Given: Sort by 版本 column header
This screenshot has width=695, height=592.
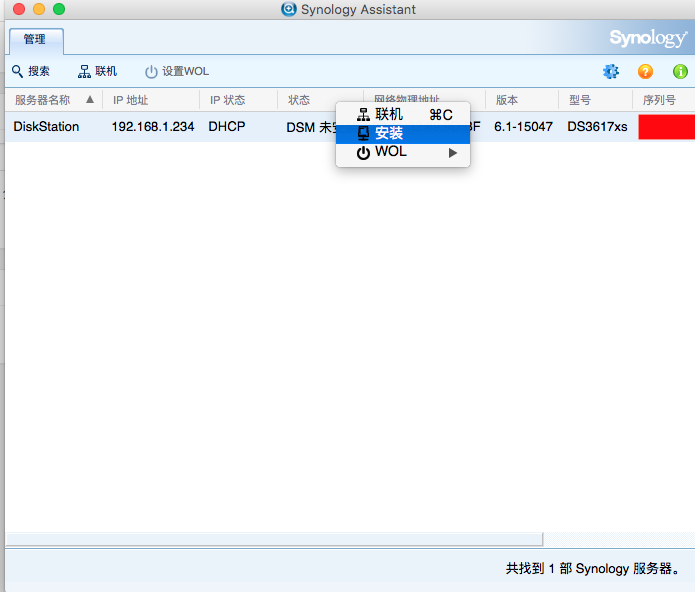Looking at the screenshot, I should tap(522, 100).
